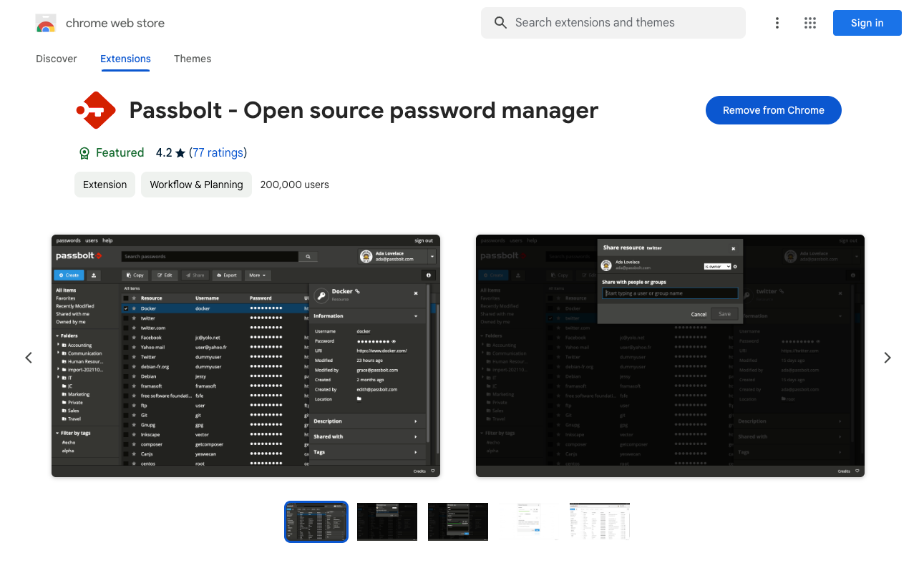Switch to the Discover tab
924x583 pixels.
click(x=57, y=59)
